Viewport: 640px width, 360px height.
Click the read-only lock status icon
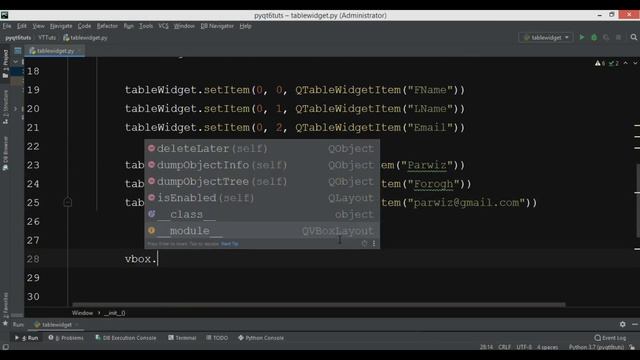[x=632, y=347]
